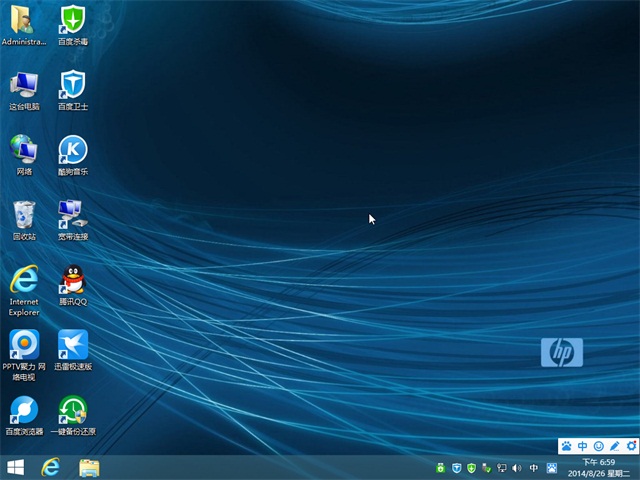
Task: Select the 这台电脑 desktop icon
Action: pos(24,84)
